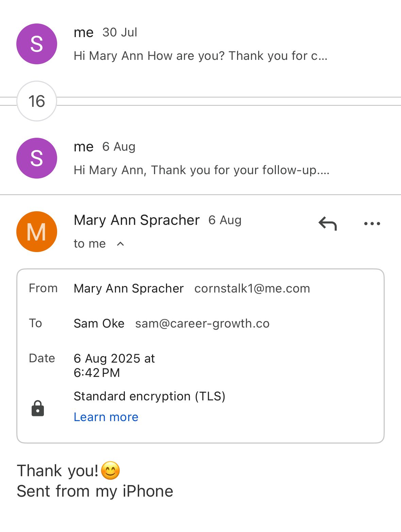Click the sam@career-growth.co recipient address
The height and width of the screenshot is (532, 401).
[x=202, y=323]
